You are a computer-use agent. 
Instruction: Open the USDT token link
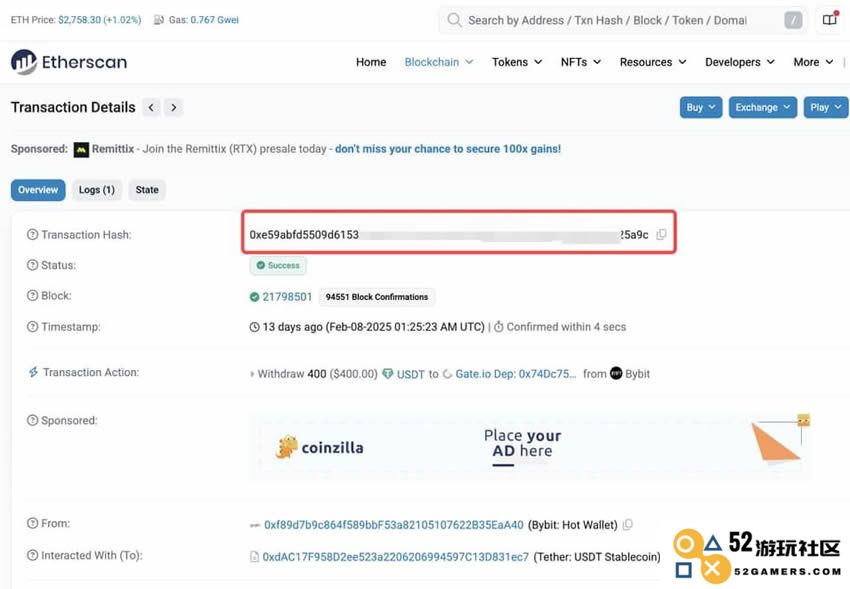pos(410,374)
